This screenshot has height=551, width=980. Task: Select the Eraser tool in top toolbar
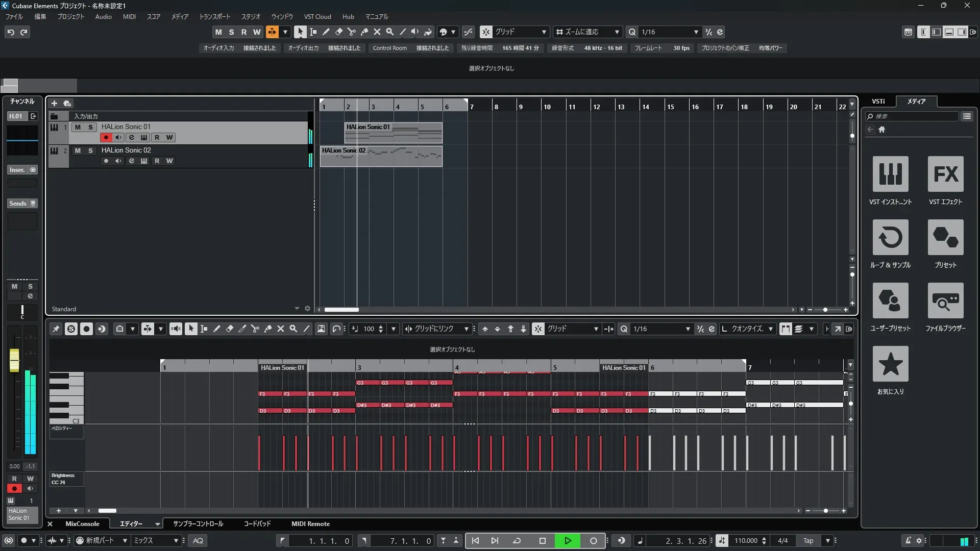(338, 32)
